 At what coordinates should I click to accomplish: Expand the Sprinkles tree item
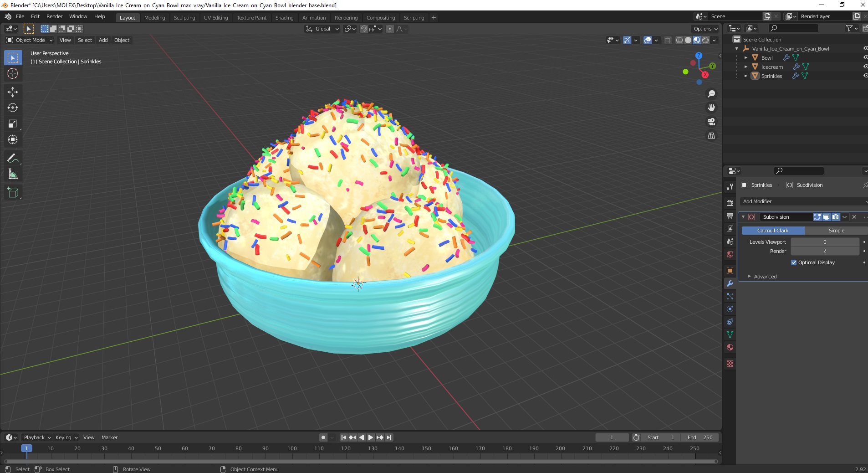point(745,76)
